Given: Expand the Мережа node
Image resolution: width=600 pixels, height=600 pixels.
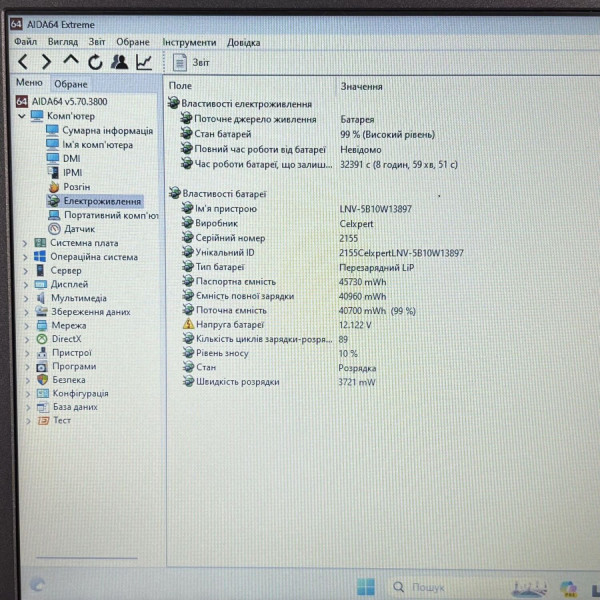Looking at the screenshot, I should (x=27, y=326).
